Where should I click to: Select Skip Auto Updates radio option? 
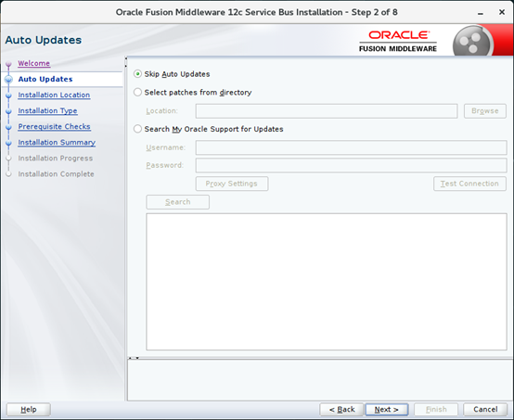[137, 74]
